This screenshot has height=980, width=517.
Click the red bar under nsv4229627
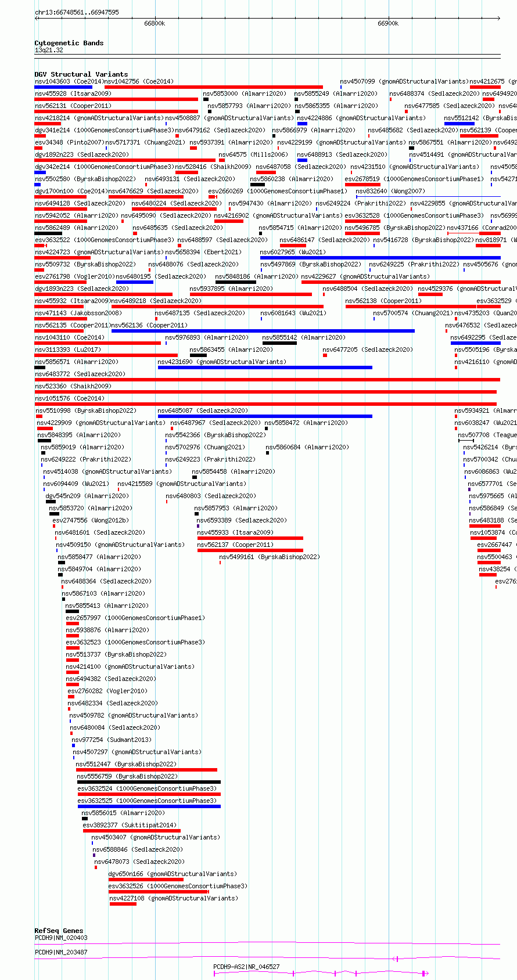(401, 282)
